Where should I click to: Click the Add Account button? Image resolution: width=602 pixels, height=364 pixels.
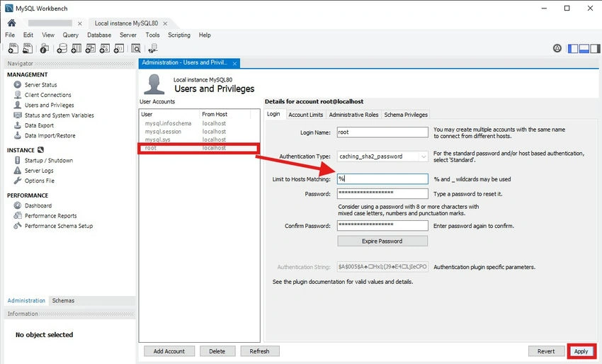pyautogui.click(x=169, y=351)
